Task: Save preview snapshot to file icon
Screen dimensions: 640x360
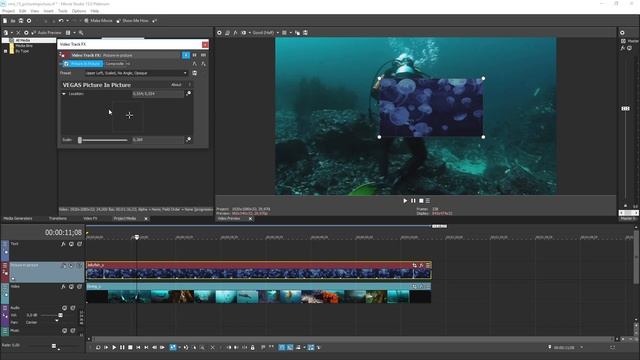Action: [305, 33]
